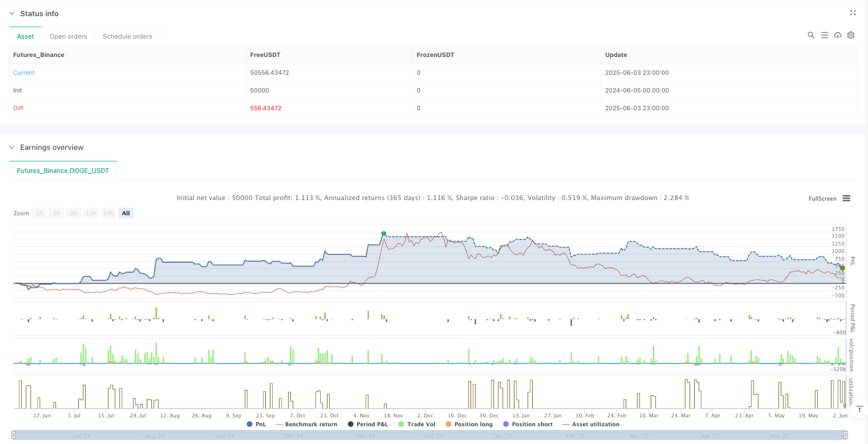Open the Schedule orders tab
Image resolution: width=868 pixels, height=444 pixels.
pos(127,37)
